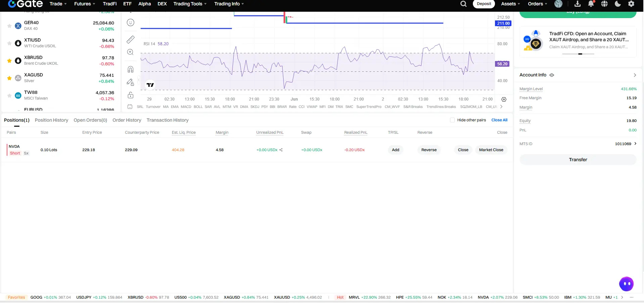Unfavorite XBRUSD star
The height and width of the screenshot is (303, 644).
coord(9,61)
